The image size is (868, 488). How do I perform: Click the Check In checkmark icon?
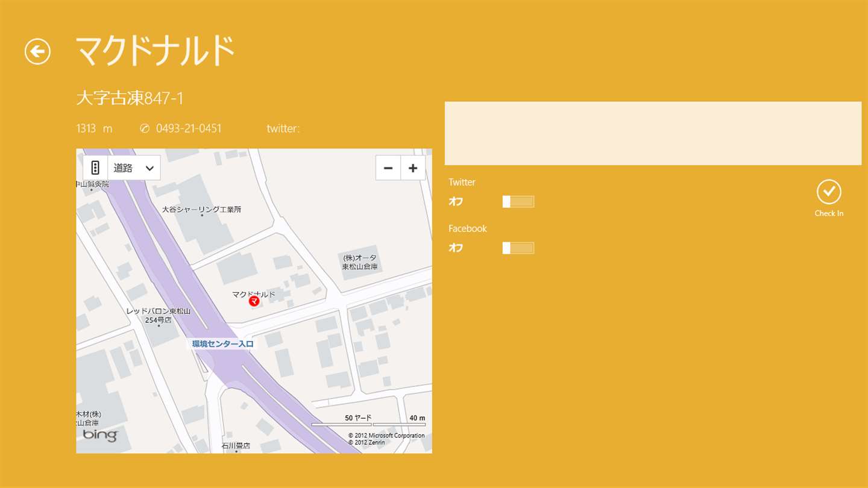[829, 192]
